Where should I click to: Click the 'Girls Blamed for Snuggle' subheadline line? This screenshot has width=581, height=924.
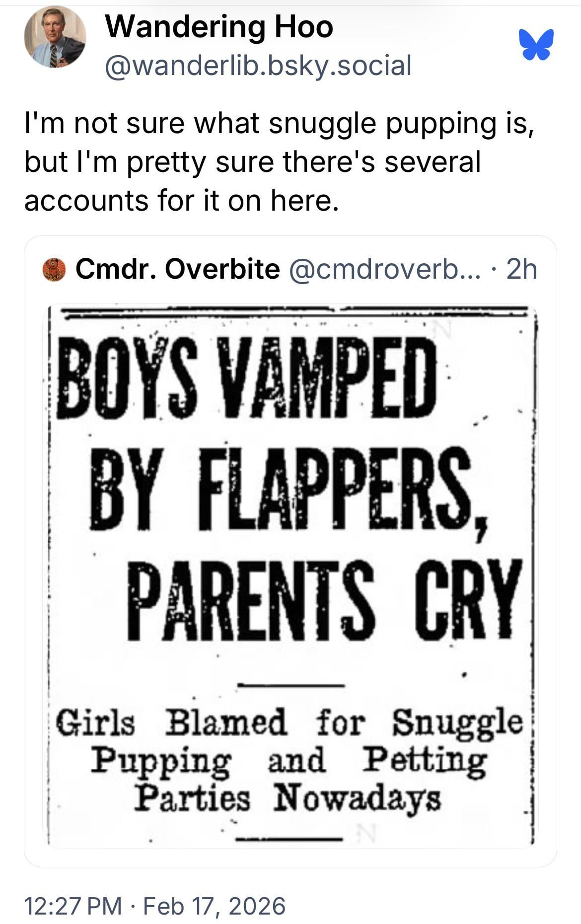click(290, 722)
